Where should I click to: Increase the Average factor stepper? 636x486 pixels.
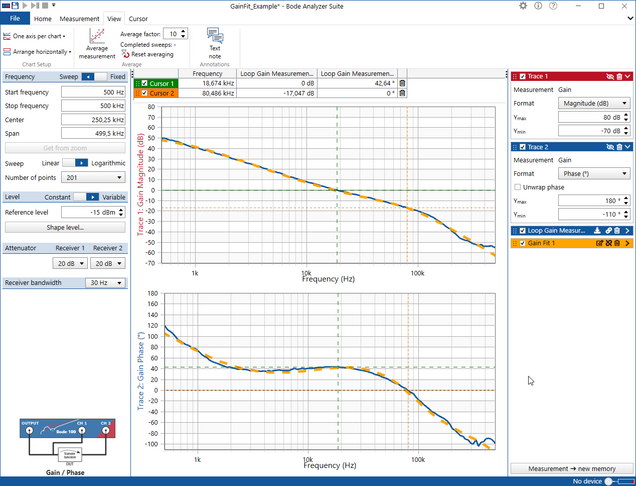[183, 31]
